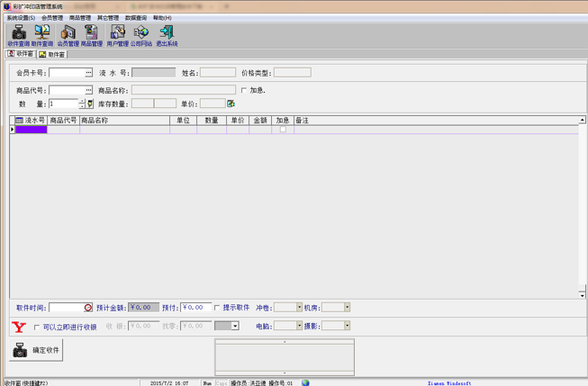Click 商品名称 column header
588x386 pixels.
pyautogui.click(x=125, y=121)
